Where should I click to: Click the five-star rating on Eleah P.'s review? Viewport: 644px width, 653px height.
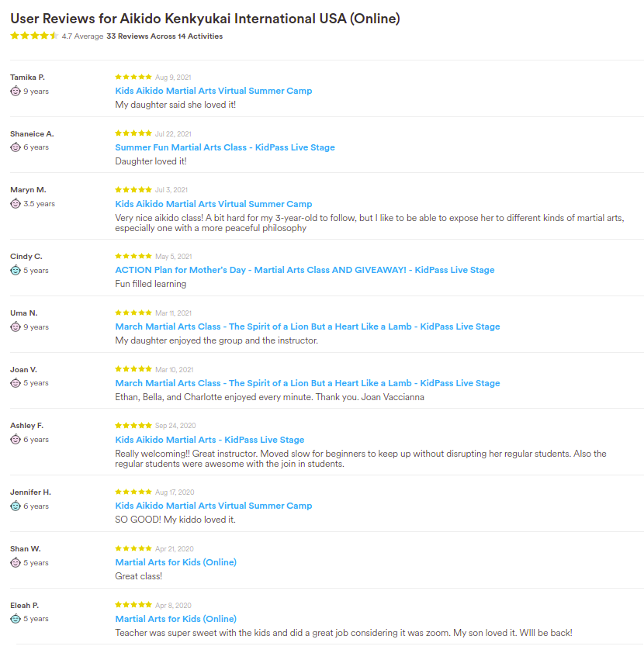click(133, 605)
